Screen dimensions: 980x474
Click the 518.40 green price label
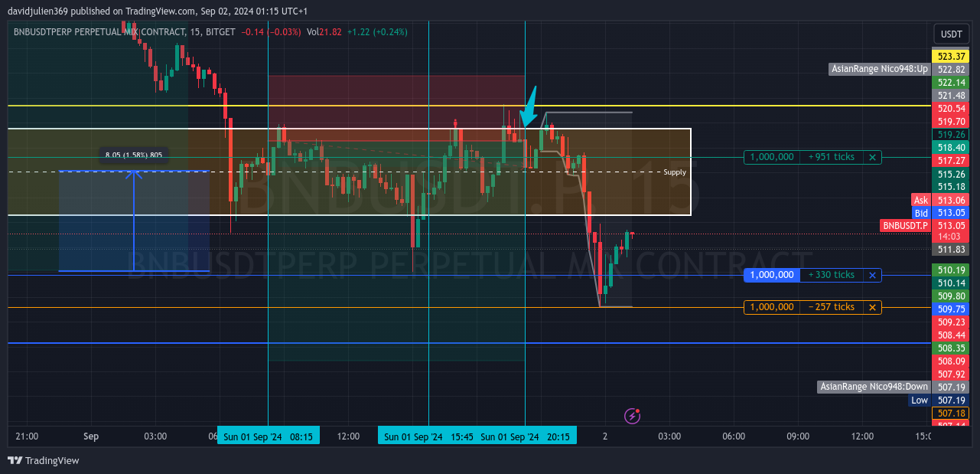point(951,147)
